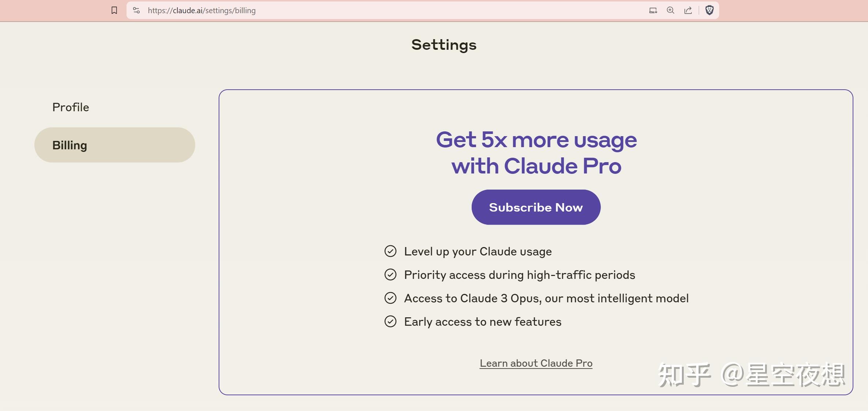Image resolution: width=868 pixels, height=411 pixels.
Task: Open the Profile settings tab
Action: pos(71,107)
